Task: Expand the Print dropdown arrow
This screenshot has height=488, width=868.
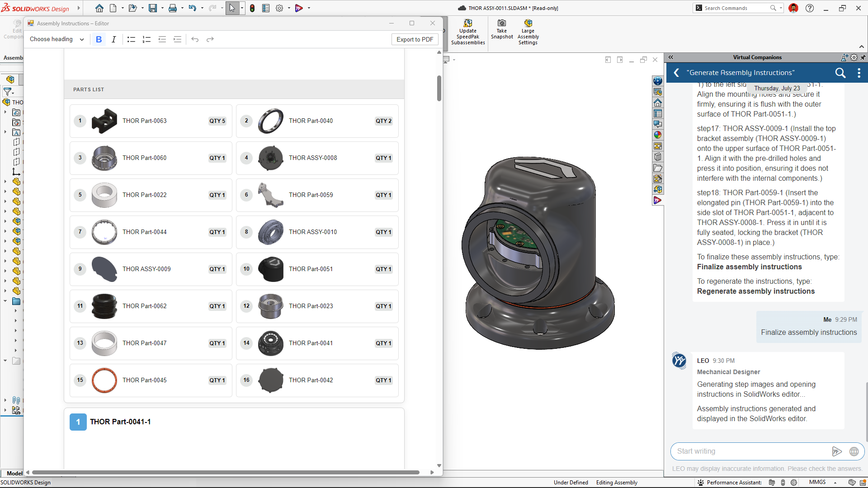Action: tap(182, 8)
